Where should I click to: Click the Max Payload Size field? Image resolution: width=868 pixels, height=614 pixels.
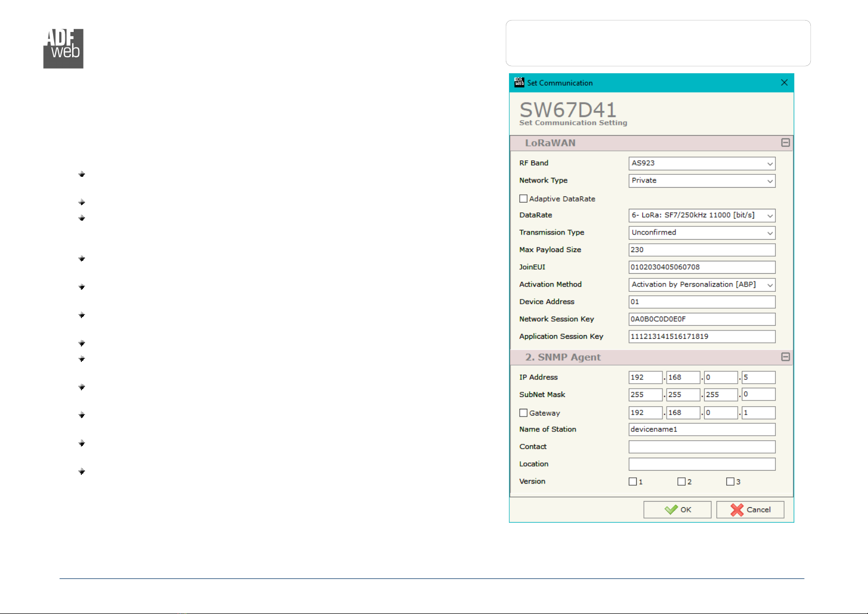point(702,250)
